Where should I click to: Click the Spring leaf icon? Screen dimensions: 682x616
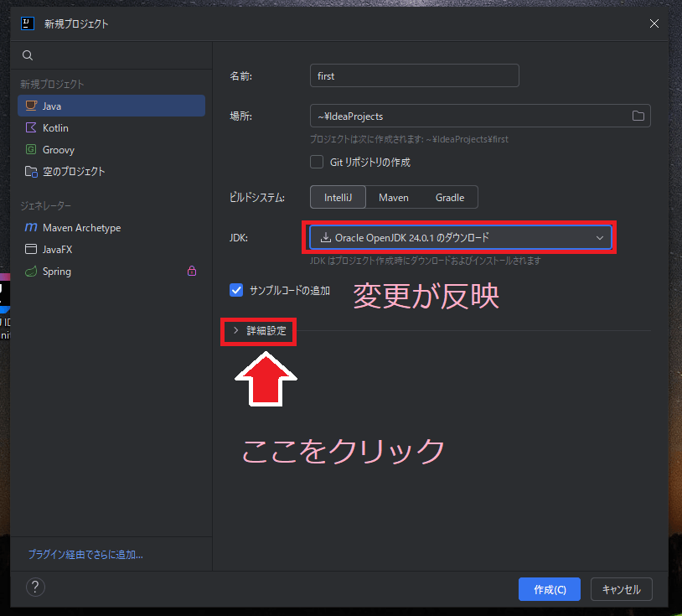coord(31,271)
